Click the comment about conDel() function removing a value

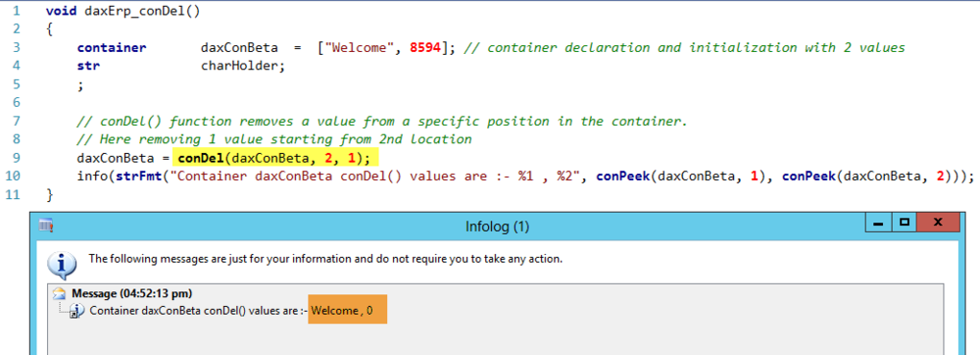[x=382, y=121]
